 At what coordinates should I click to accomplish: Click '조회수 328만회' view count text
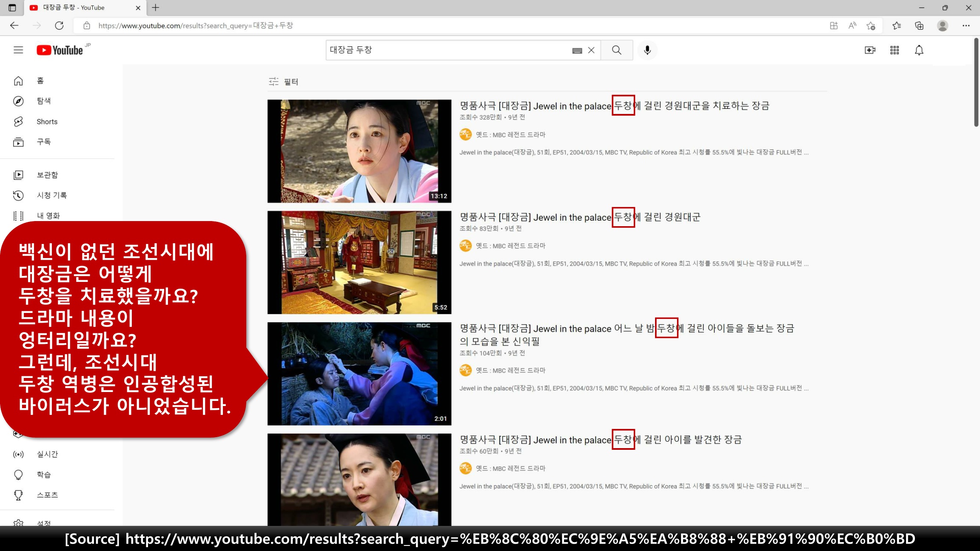tap(481, 117)
